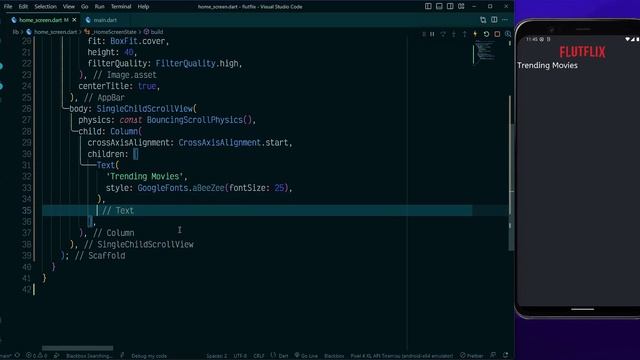Click the Debug my code status item
The width and height of the screenshot is (640, 360).
(149, 356)
